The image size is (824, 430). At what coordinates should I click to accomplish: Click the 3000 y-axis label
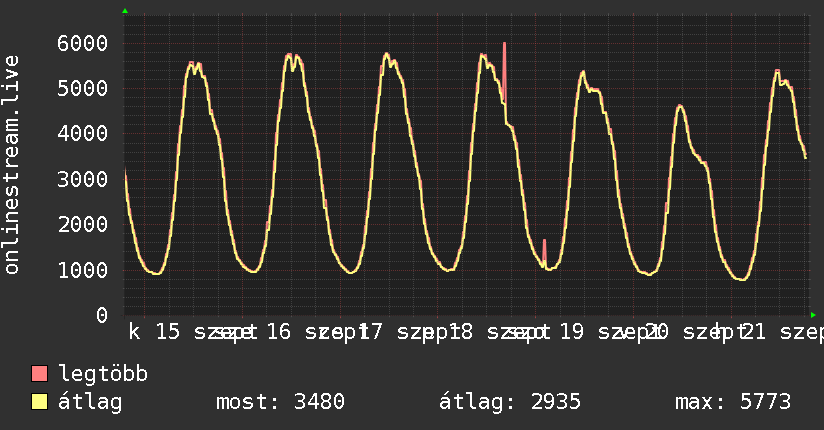83,179
